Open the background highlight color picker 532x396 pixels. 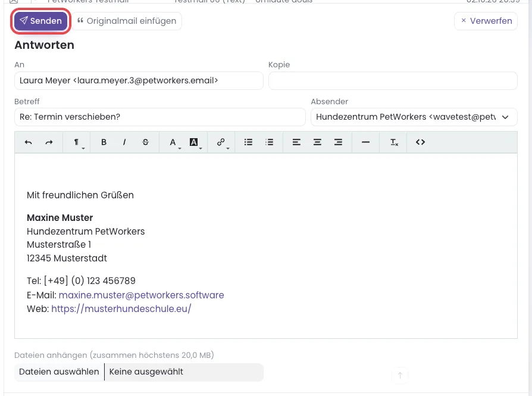[x=194, y=142]
